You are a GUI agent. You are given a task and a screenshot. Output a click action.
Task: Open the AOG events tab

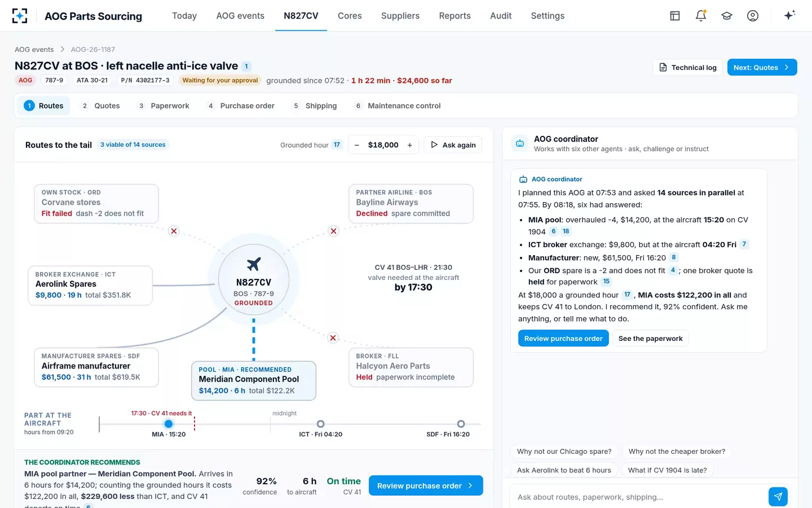(240, 16)
